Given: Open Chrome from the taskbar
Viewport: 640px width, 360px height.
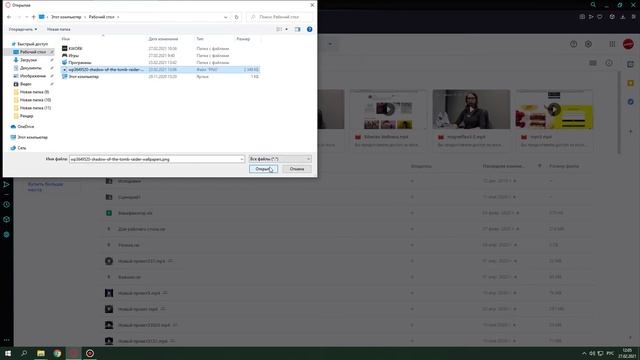Looking at the screenshot, I should pyautogui.click(x=57, y=353).
